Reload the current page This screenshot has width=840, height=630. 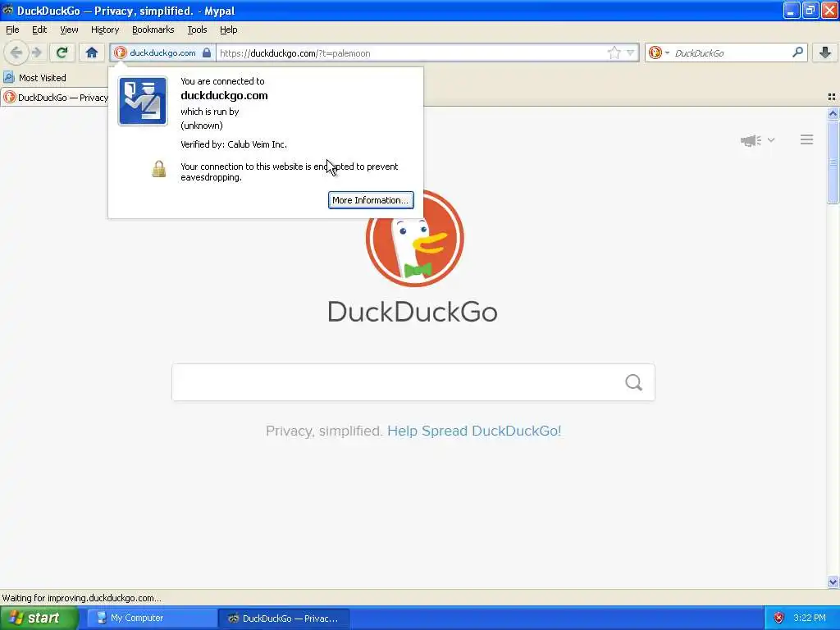coord(62,52)
